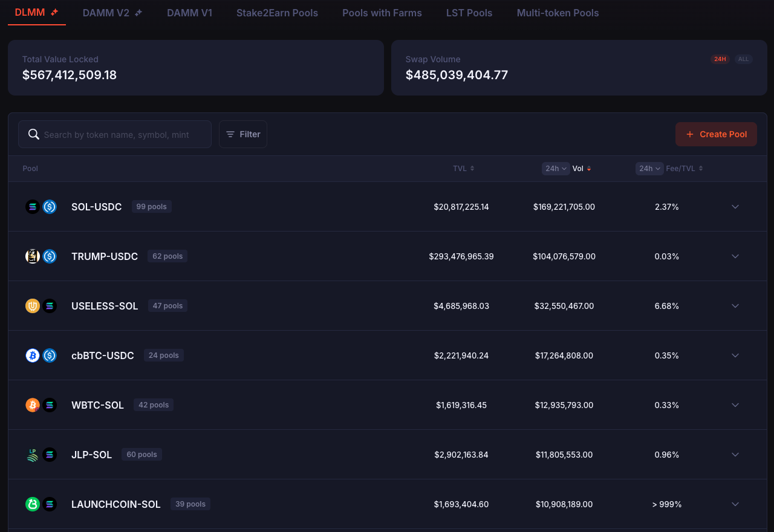Go to Stake2Earn Pools tab
This screenshot has height=532, width=774.
click(277, 13)
